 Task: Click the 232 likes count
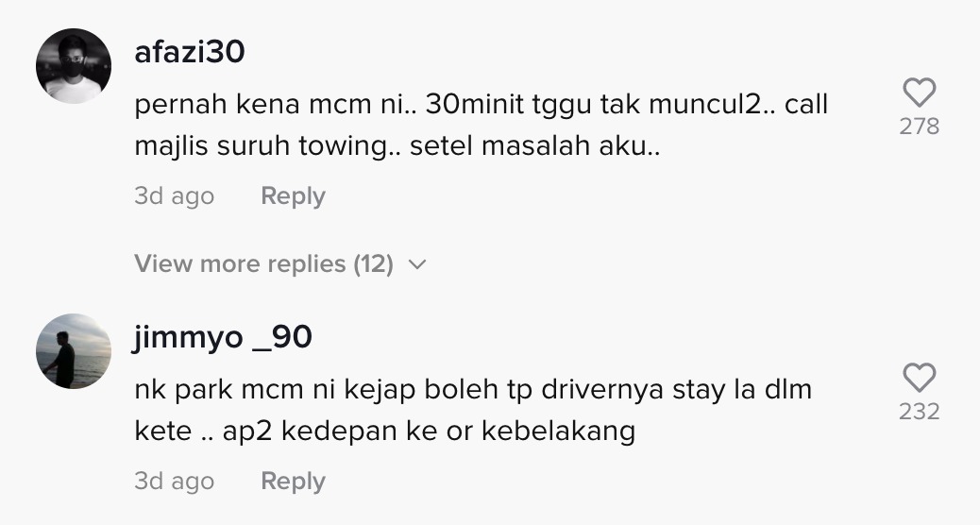[x=920, y=412]
